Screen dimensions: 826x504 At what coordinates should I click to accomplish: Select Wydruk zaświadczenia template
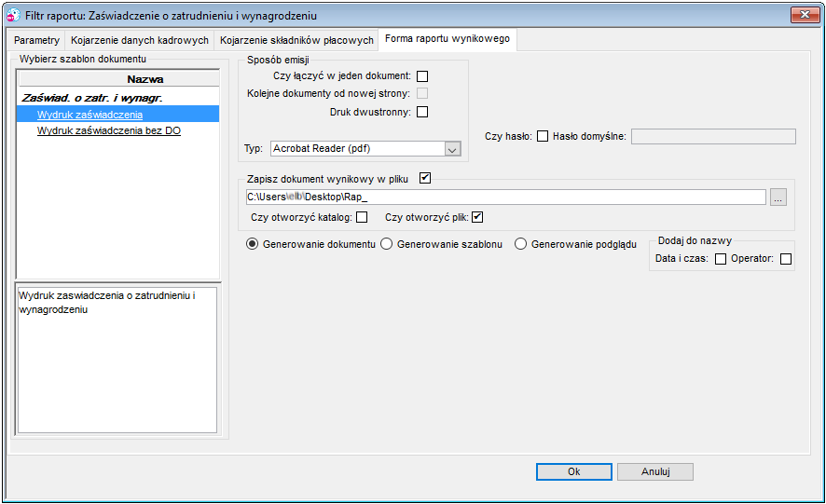[x=118, y=115]
